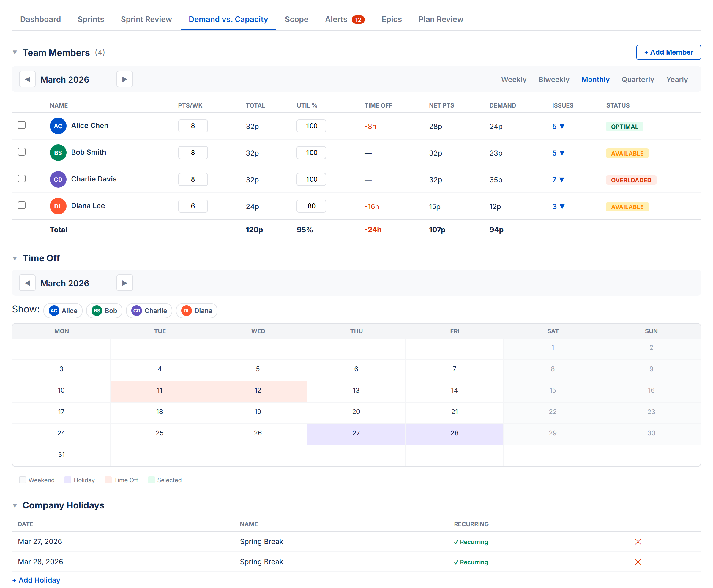
Task: Toggle Bob filter chip in Time Off
Action: (x=104, y=311)
